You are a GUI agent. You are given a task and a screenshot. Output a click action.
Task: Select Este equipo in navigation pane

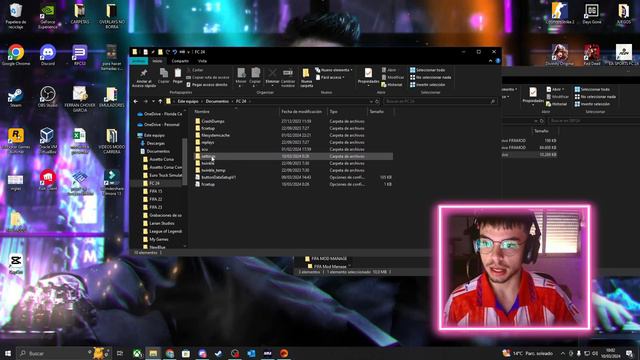click(154, 135)
